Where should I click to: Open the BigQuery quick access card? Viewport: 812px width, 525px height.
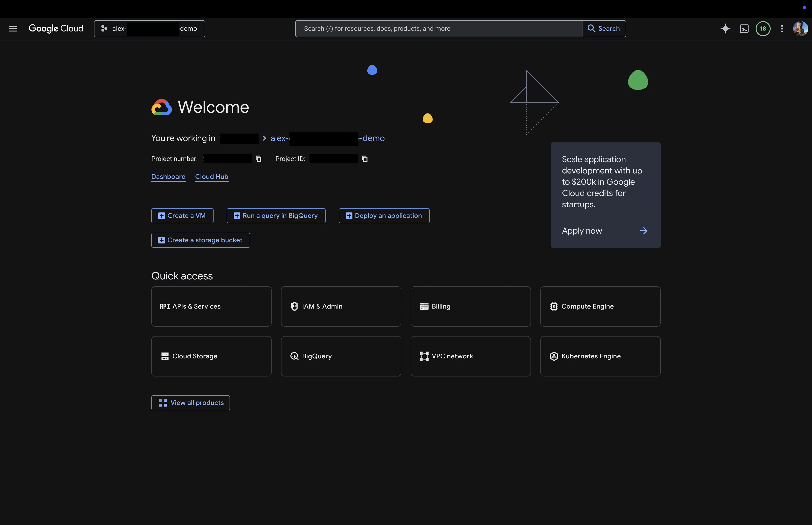point(341,356)
